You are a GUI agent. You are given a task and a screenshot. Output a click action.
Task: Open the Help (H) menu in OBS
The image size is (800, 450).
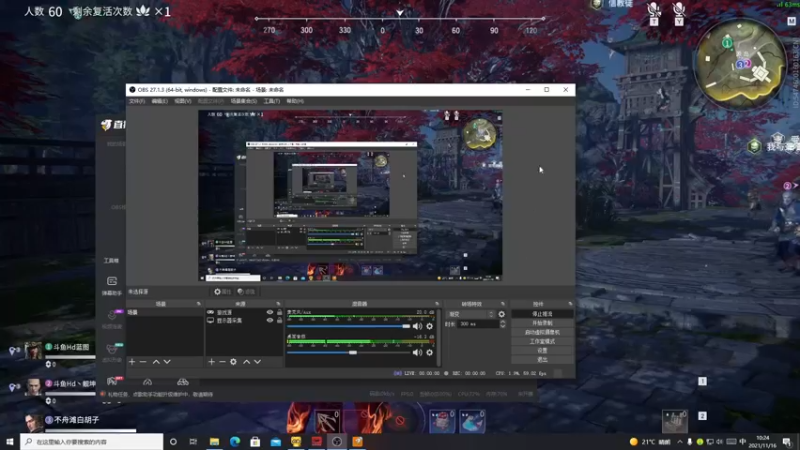click(295, 101)
